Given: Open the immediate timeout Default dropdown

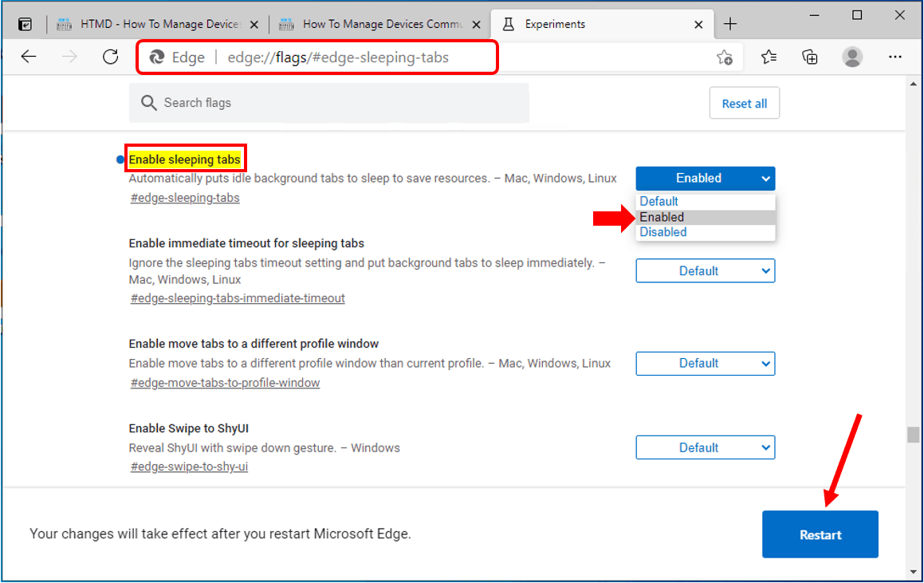Looking at the screenshot, I should click(x=705, y=270).
